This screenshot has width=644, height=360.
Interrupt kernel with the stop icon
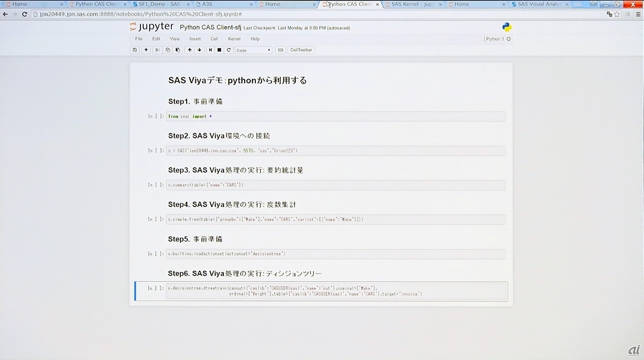(x=219, y=50)
